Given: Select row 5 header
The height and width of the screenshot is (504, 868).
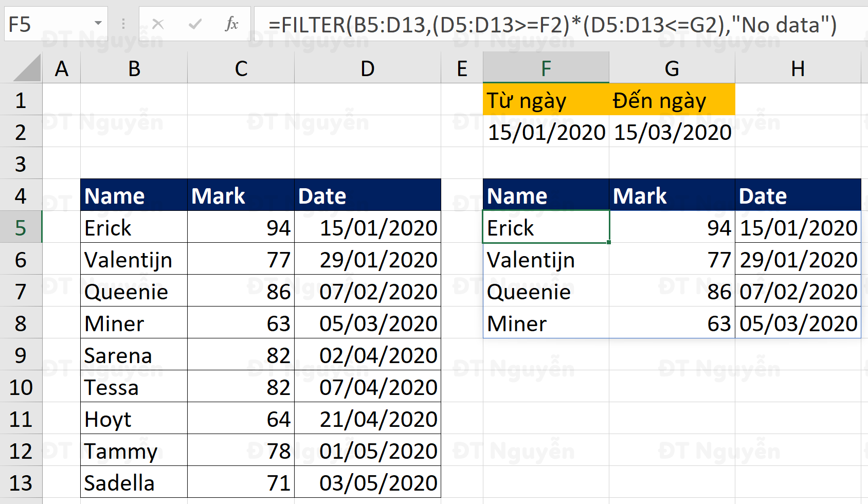Looking at the screenshot, I should [21, 227].
